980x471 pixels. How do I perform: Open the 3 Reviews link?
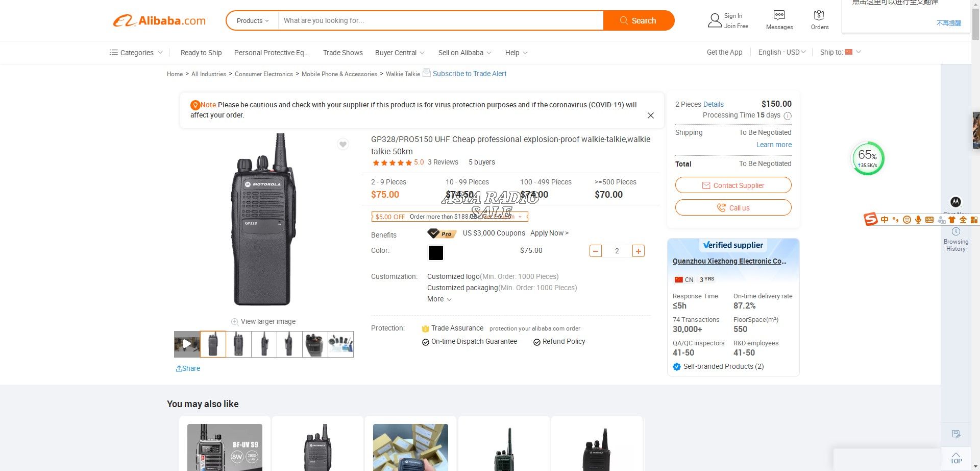[443, 162]
